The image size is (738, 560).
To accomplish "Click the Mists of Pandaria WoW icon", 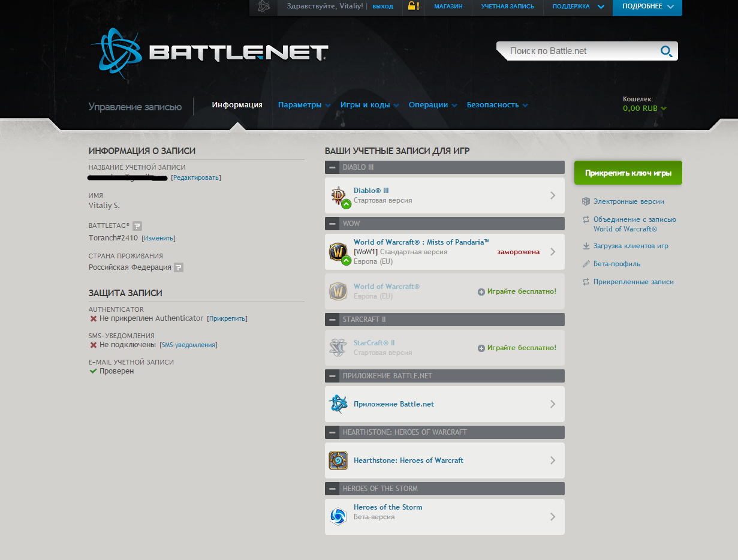I will pos(338,252).
